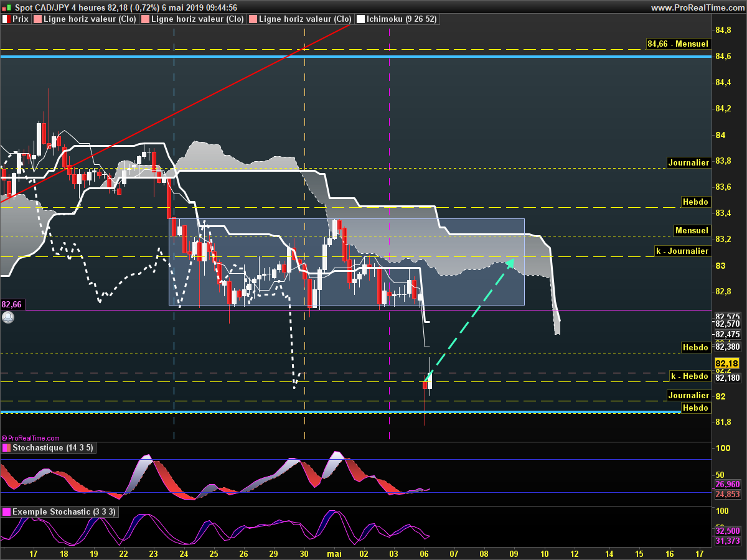Screen dimensions: 747x560
Task: Select the '84,66 - Mensuel' line label
Action: [678, 44]
